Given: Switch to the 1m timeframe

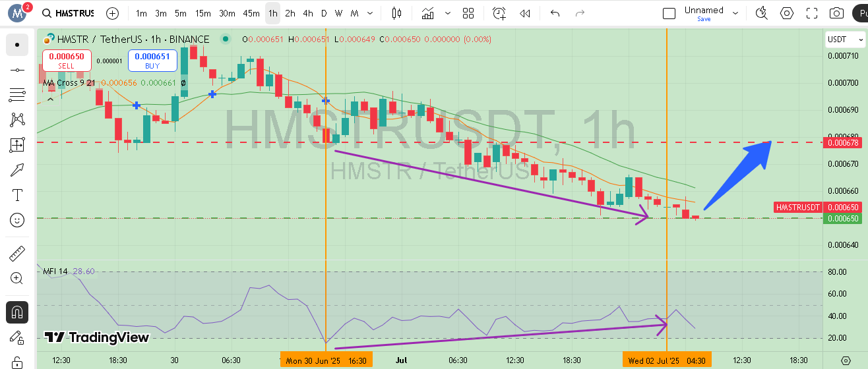Looking at the screenshot, I should coord(141,13).
